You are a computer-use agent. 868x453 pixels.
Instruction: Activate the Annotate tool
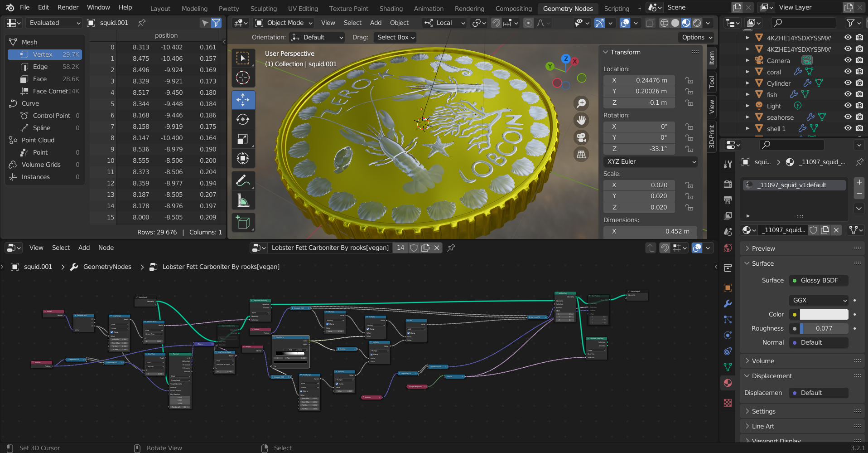coord(243,180)
